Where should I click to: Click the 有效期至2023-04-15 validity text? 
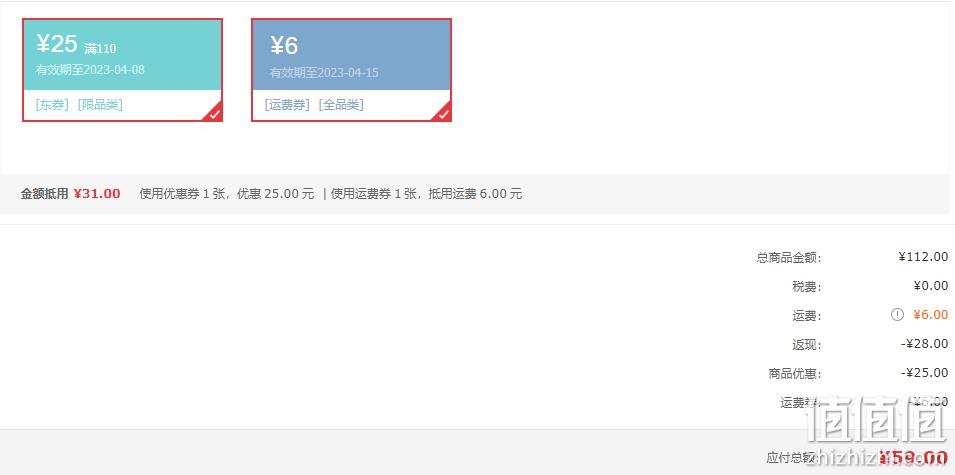tap(324, 72)
